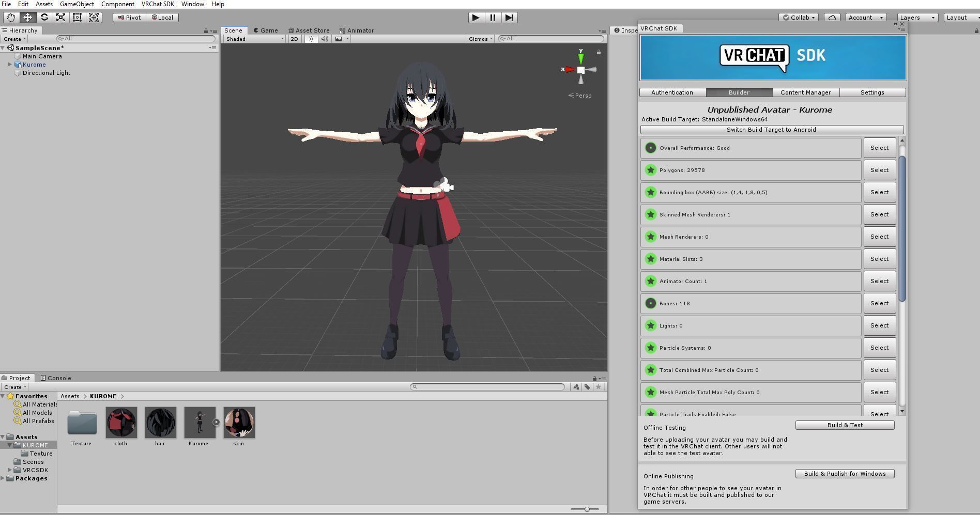Search by type icon in Project
The height and width of the screenshot is (515, 980).
576,387
